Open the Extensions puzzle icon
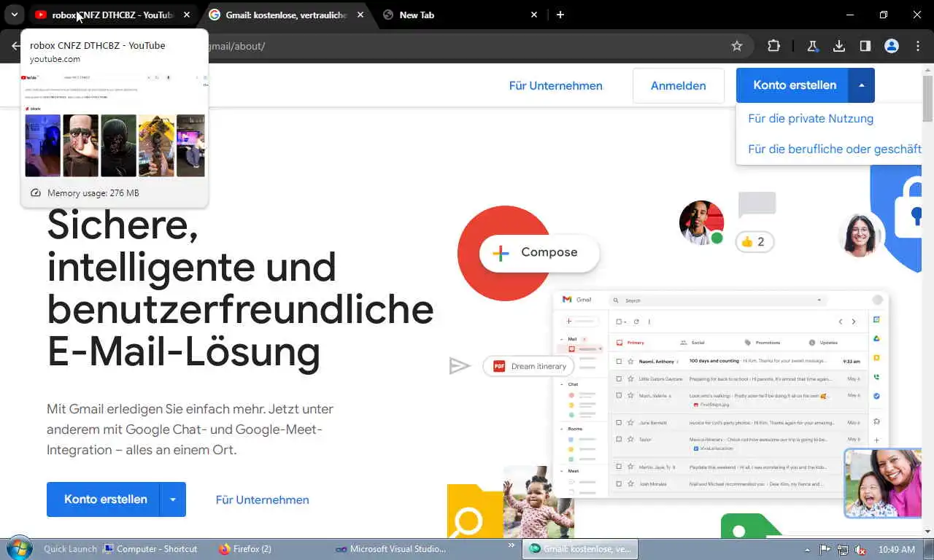The height and width of the screenshot is (560, 934). point(773,46)
